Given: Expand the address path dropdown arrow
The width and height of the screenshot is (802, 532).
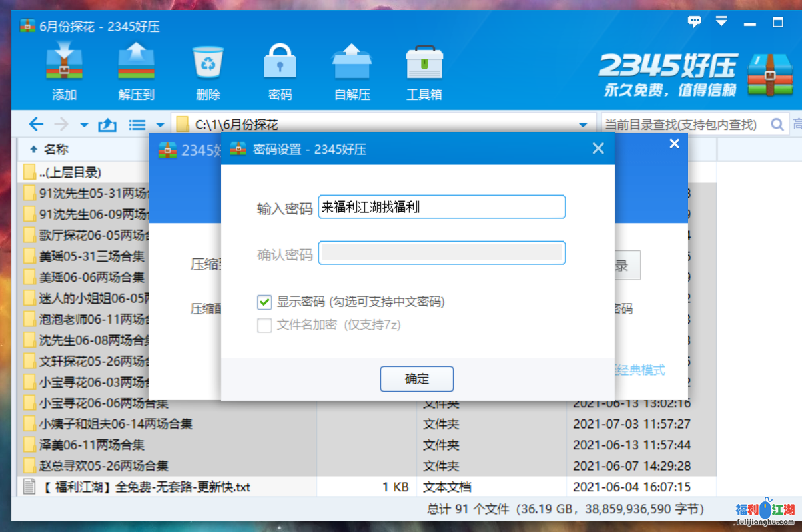Looking at the screenshot, I should 584,125.
